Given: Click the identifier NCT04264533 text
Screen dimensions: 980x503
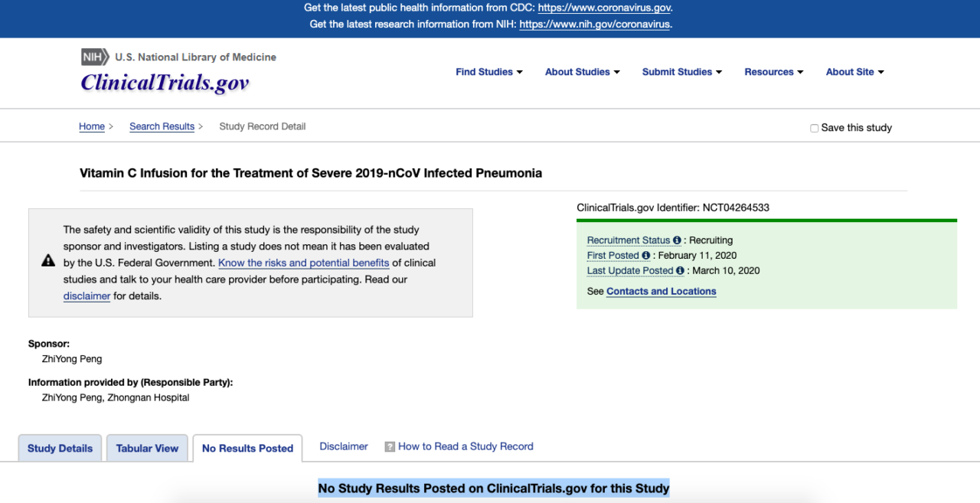Looking at the screenshot, I should pyautogui.click(x=736, y=207).
